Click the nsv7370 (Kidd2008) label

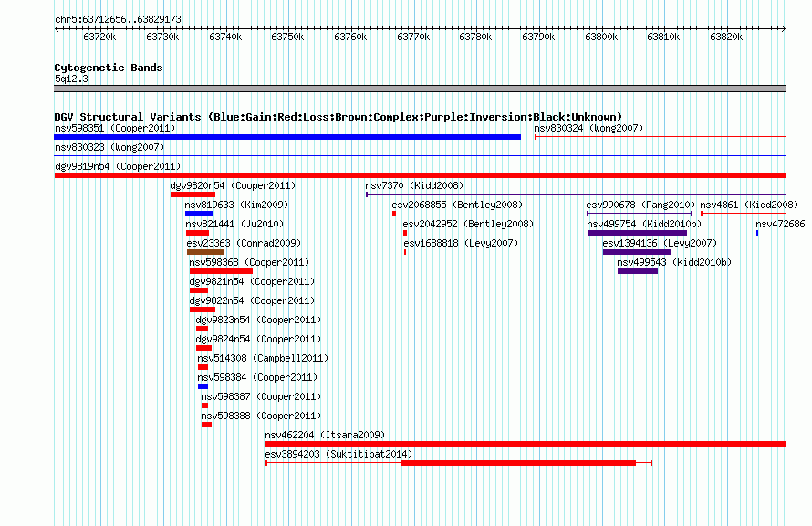pyautogui.click(x=414, y=185)
